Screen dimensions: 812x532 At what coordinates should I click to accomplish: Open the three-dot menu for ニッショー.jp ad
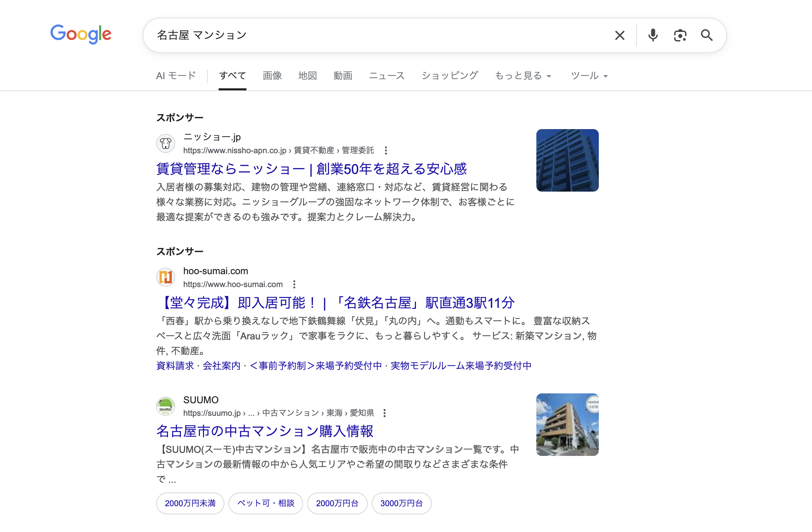click(x=386, y=150)
